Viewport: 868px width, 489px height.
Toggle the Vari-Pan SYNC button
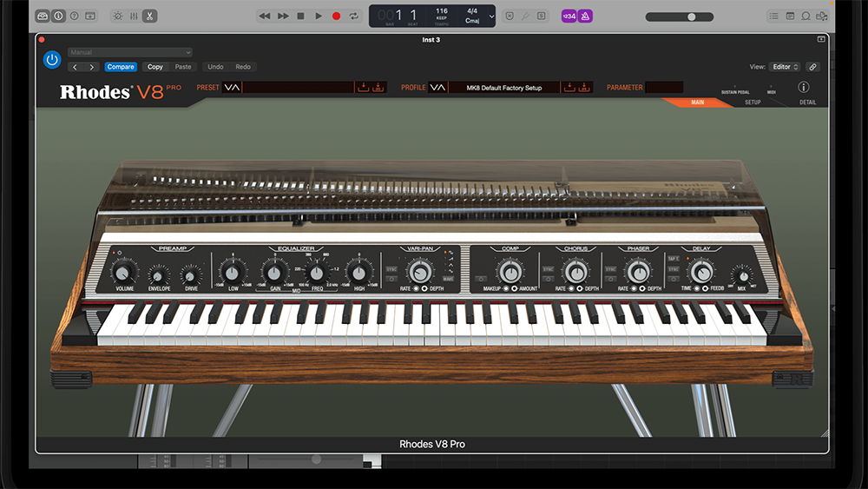[x=391, y=269]
